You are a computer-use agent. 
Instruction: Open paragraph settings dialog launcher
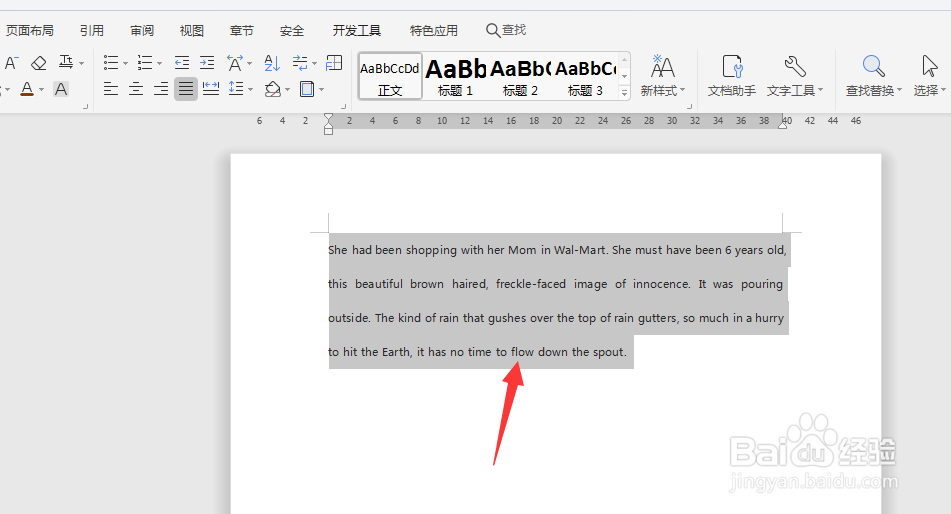[344, 106]
